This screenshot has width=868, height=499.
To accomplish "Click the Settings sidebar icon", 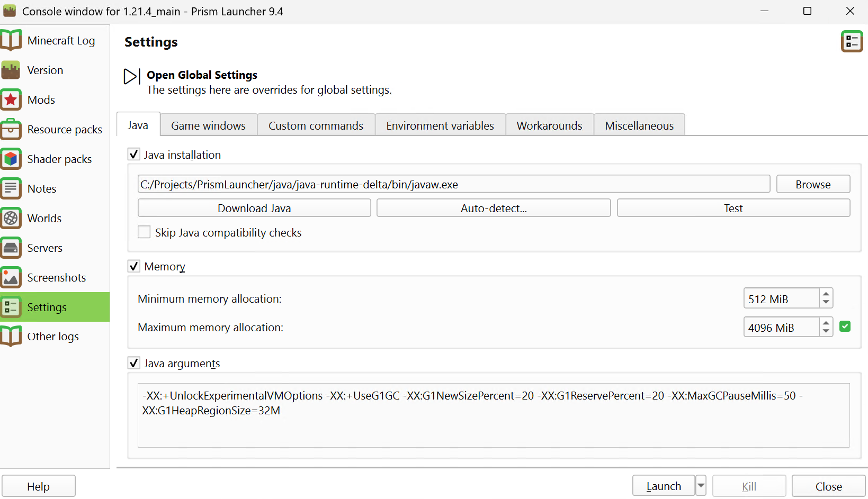I will pos(11,307).
